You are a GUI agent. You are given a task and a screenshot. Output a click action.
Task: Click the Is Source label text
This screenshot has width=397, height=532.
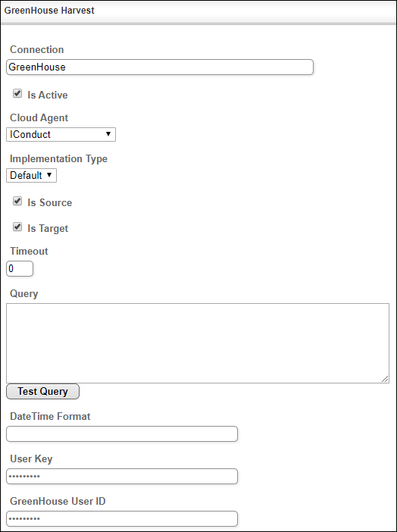point(50,202)
